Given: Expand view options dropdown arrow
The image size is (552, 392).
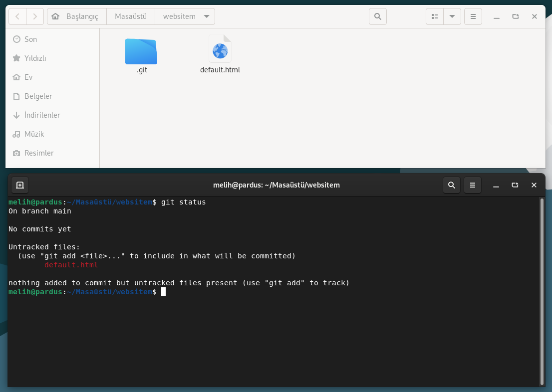Looking at the screenshot, I should [452, 16].
